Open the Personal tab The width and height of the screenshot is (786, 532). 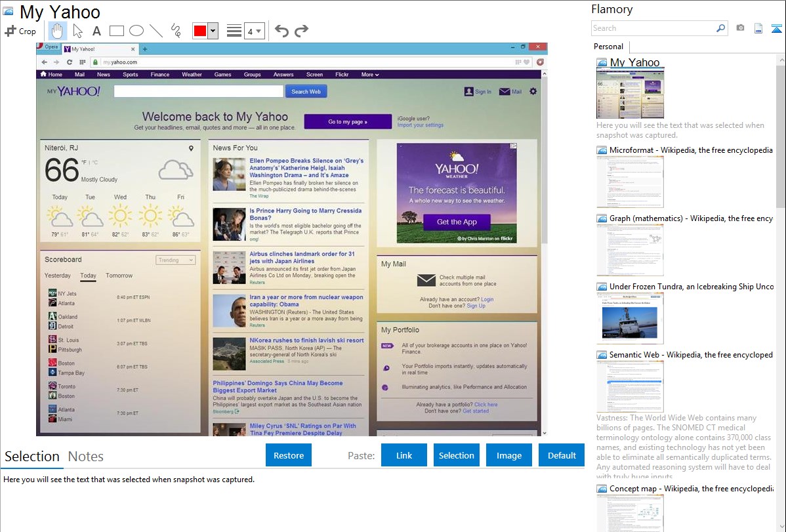pyautogui.click(x=609, y=47)
